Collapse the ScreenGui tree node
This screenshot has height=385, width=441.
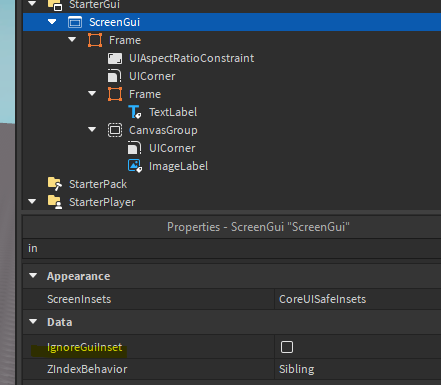point(52,22)
